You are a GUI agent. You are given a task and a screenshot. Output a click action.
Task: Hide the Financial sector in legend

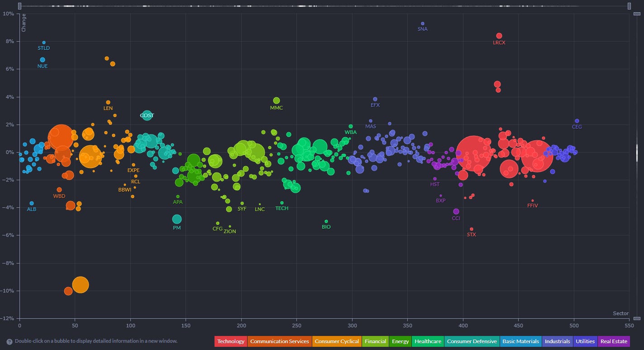[x=375, y=341]
